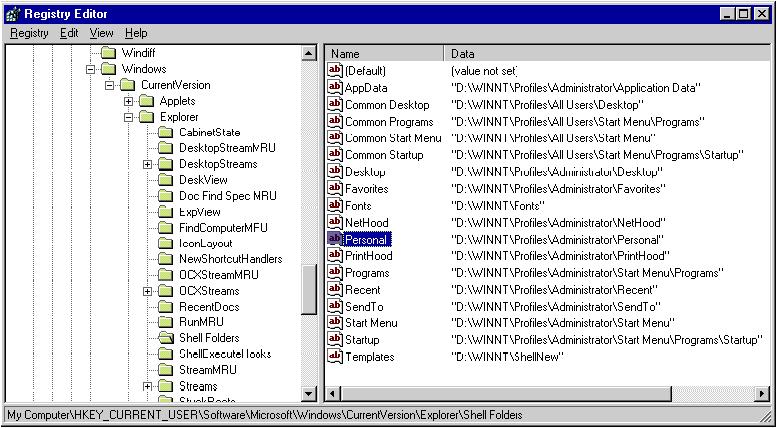Viewport: 777px width, 428px height.
Task: Collapse the Explorer tree node
Action: click(x=129, y=117)
